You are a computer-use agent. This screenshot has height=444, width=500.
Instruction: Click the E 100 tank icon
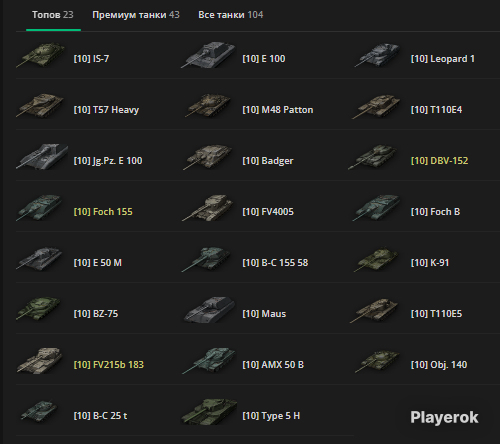pyautogui.click(x=209, y=55)
